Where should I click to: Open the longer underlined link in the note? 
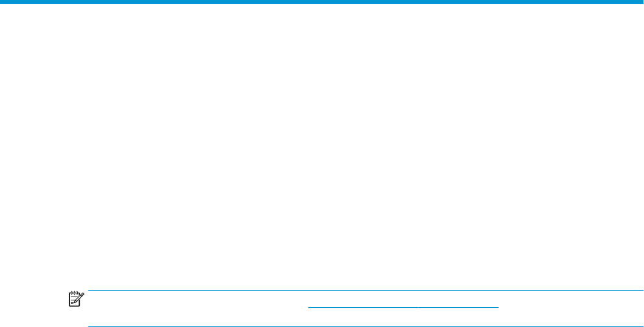[x=363, y=307]
